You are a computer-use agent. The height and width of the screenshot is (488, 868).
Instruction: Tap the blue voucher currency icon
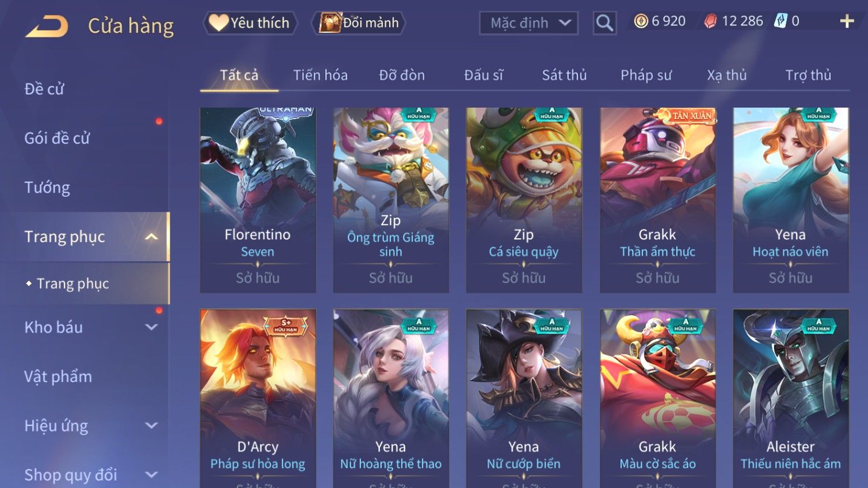(780, 21)
